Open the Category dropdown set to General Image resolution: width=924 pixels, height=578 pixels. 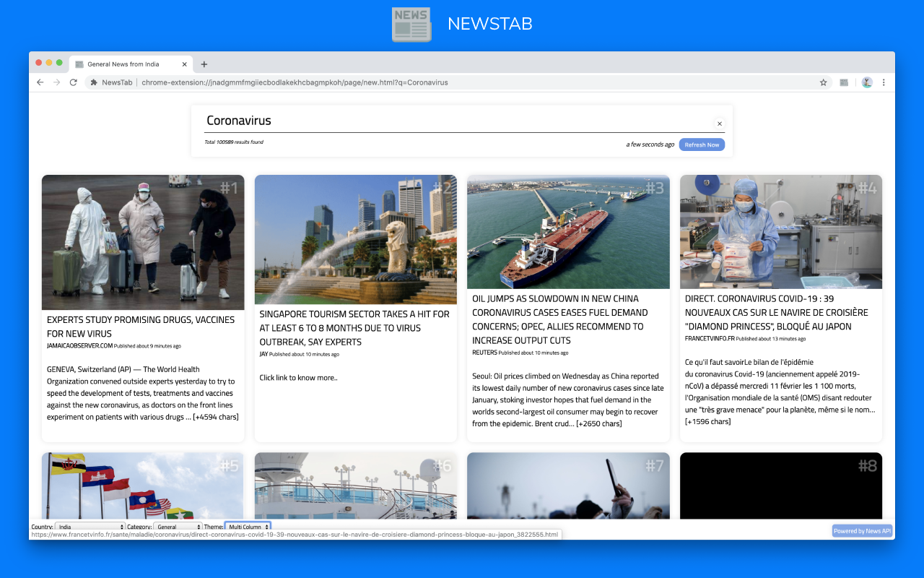[178, 527]
